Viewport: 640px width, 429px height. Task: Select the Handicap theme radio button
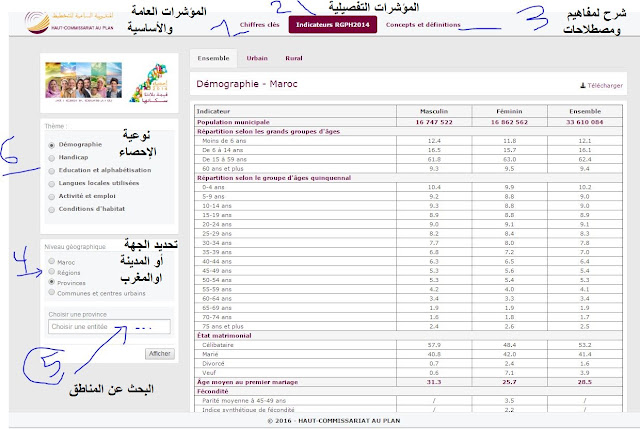51,158
